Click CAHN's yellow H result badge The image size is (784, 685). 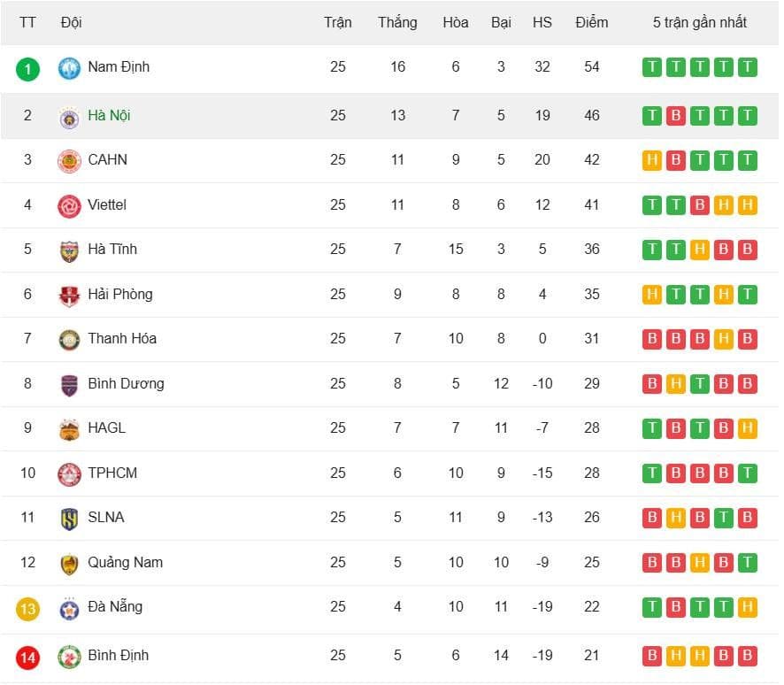coord(651,160)
